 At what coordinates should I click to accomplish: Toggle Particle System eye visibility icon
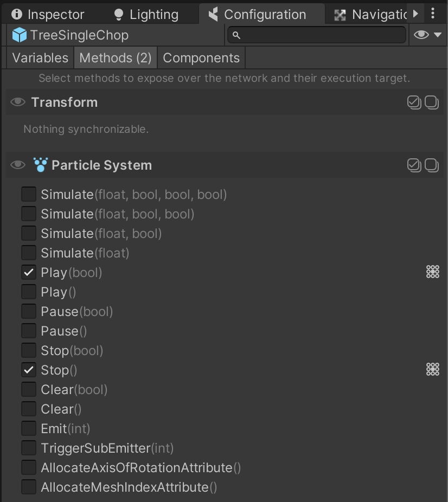(18, 165)
